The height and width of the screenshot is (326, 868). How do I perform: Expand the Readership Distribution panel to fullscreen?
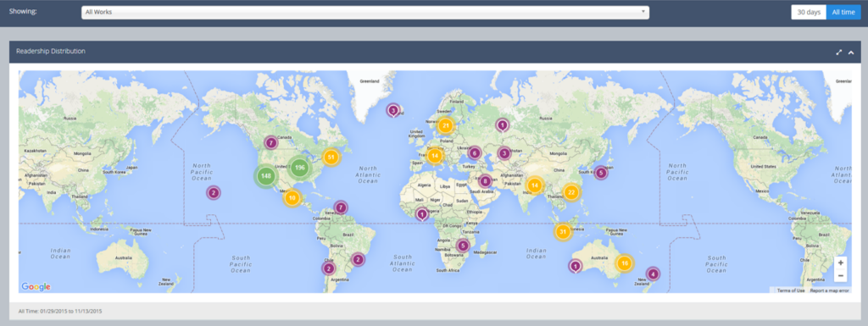pos(838,52)
